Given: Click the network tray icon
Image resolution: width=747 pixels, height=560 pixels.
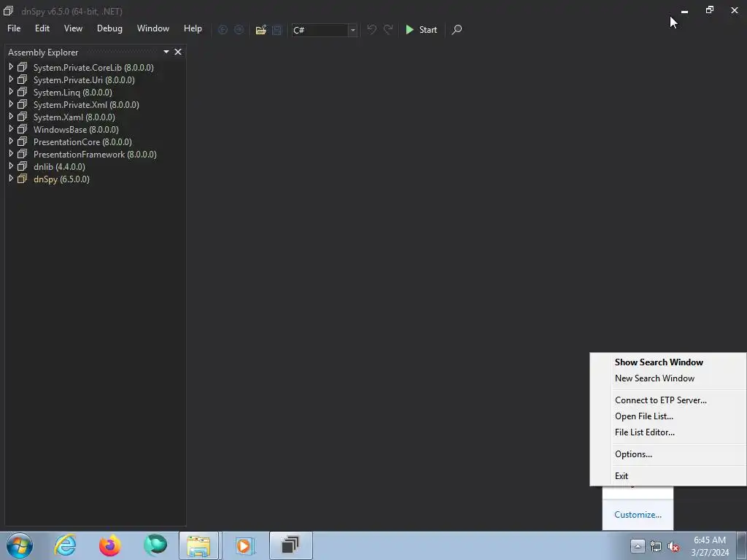Looking at the screenshot, I should click(x=656, y=547).
